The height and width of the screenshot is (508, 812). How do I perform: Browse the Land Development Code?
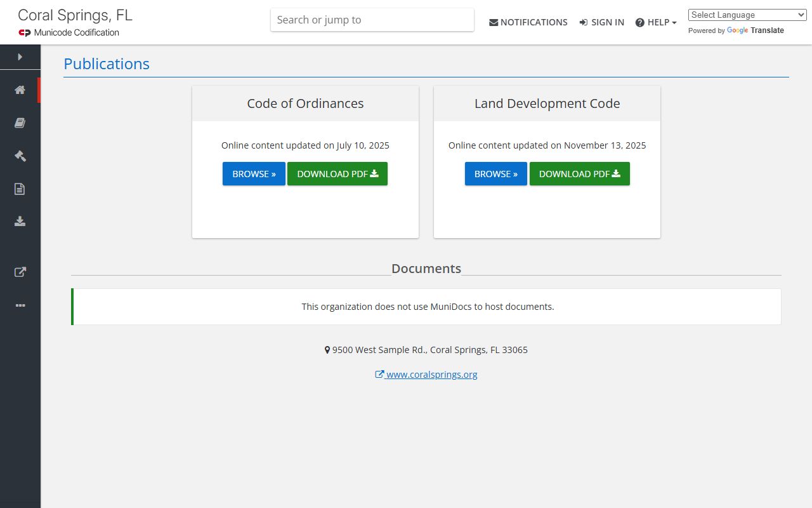tap(495, 174)
